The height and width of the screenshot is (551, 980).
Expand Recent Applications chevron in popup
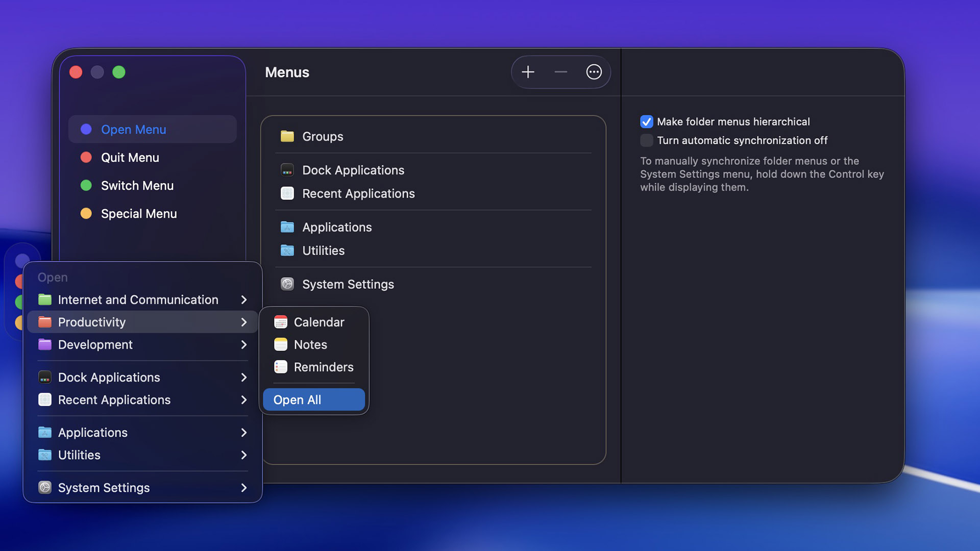pos(244,399)
